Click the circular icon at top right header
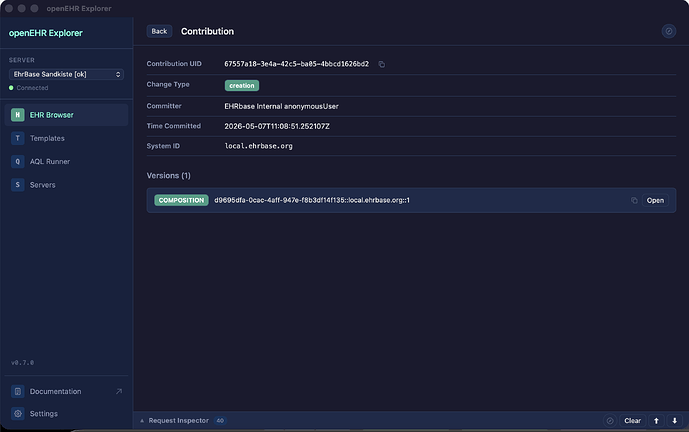Screen dimensions: 689x432 point(669,31)
